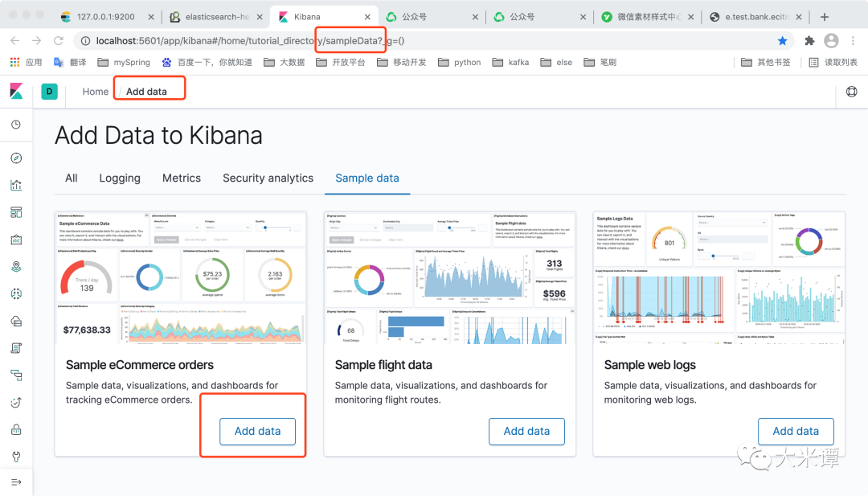Open kafka bookmark folder
Image resolution: width=868 pixels, height=496 pixels.
click(510, 62)
